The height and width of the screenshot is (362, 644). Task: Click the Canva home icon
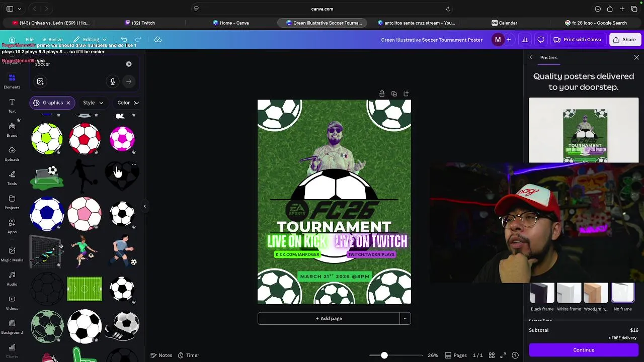tap(12, 40)
